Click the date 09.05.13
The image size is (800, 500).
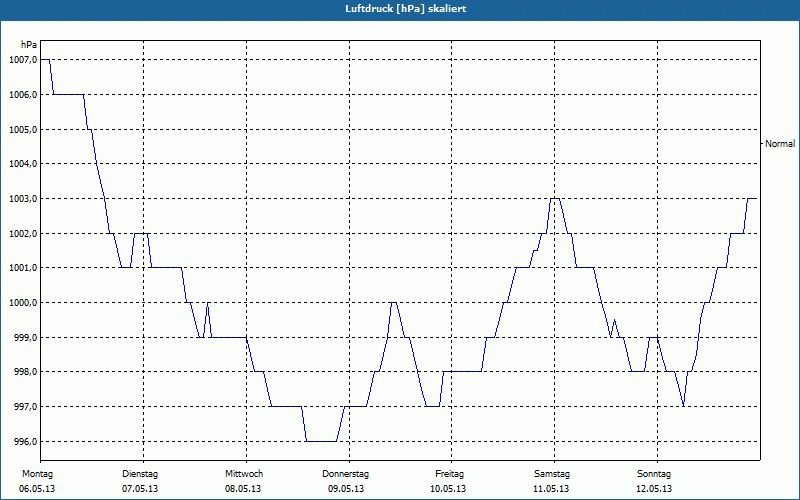click(346, 489)
